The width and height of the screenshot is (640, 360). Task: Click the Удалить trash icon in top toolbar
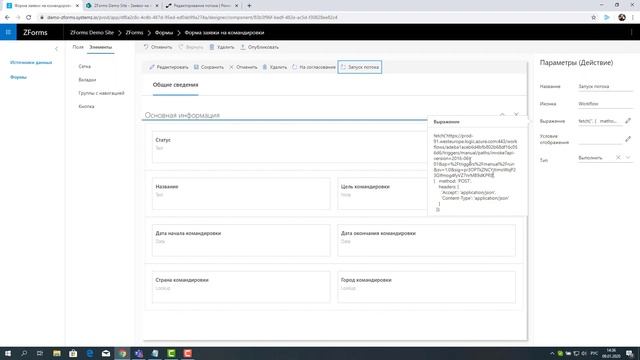(x=212, y=47)
